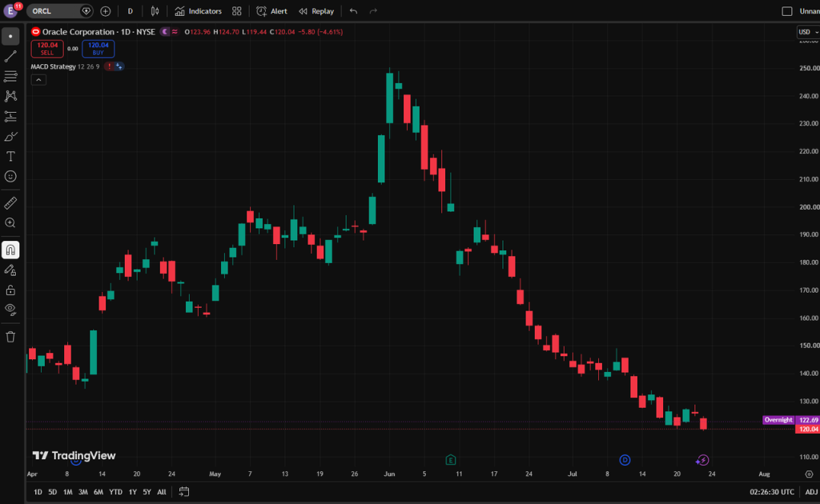Set time range to 3M
The image size is (820, 504).
tap(82, 492)
